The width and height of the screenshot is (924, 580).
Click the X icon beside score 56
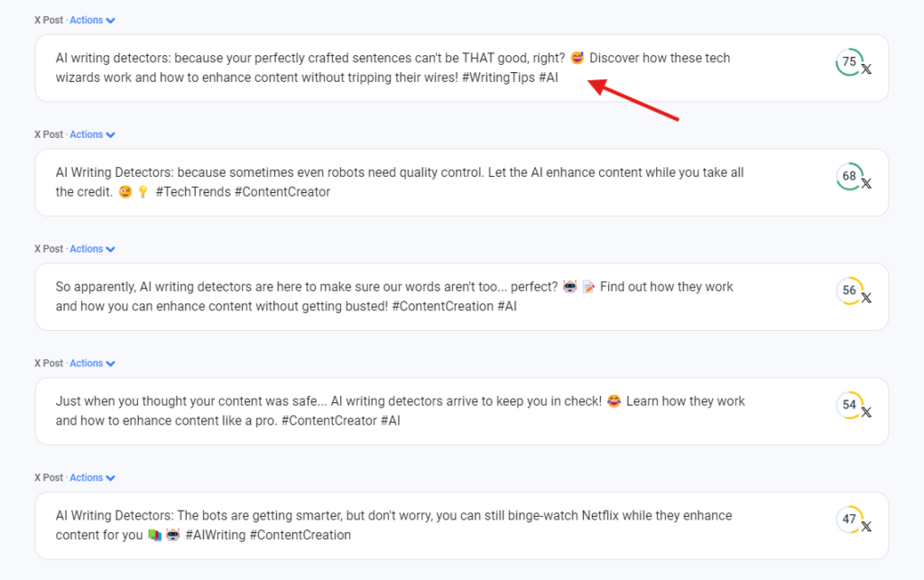tap(866, 298)
